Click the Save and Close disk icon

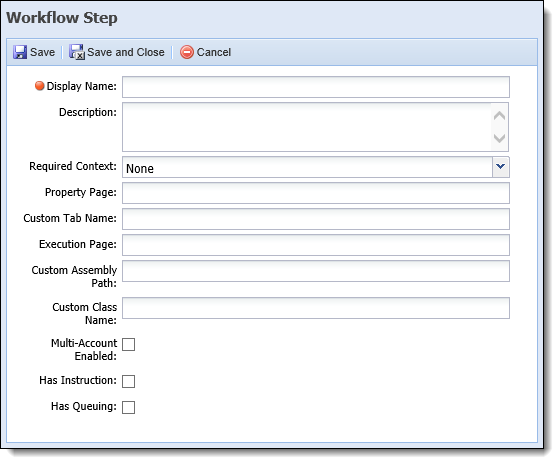77,52
